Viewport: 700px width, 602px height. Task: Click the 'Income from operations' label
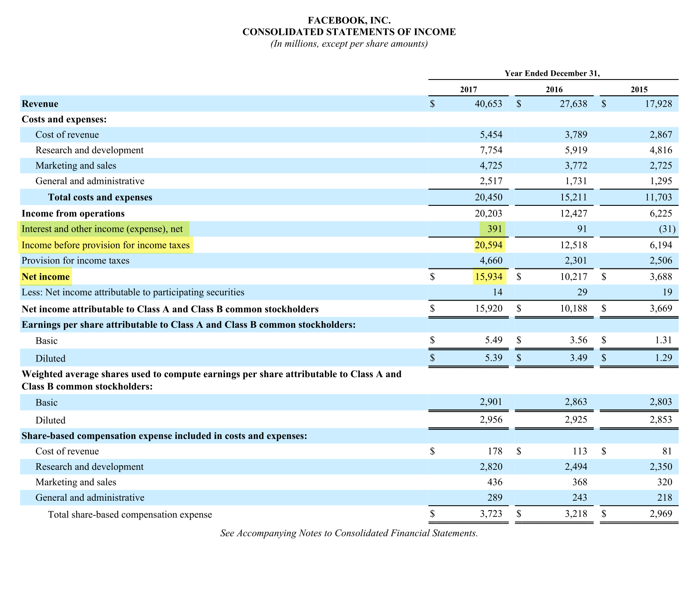(73, 213)
